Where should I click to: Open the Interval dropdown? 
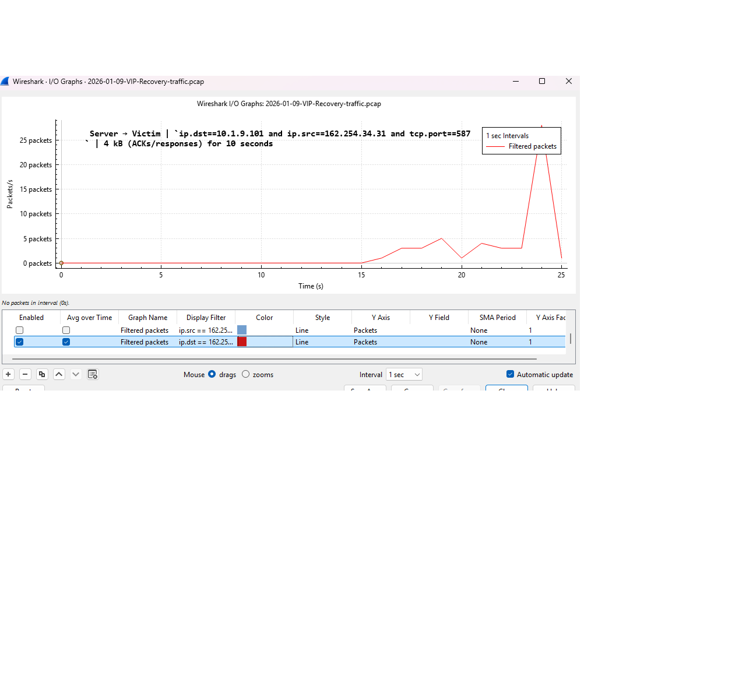tap(404, 374)
